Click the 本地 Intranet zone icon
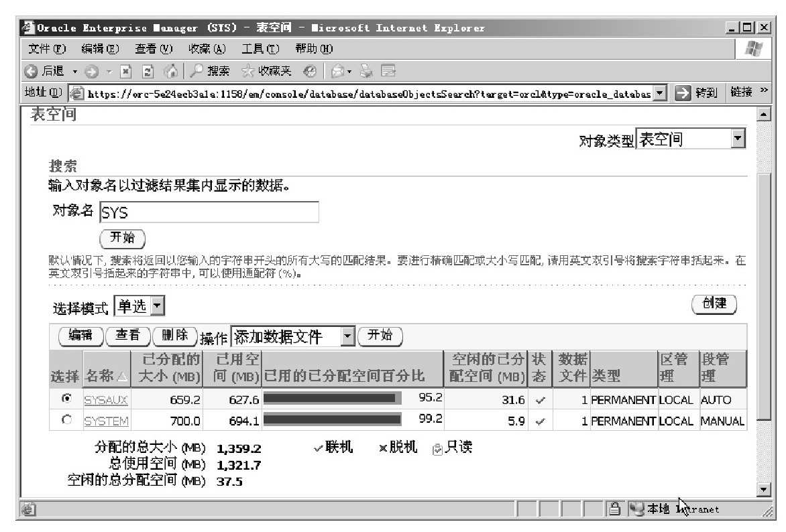786x532 pixels. tap(637, 509)
